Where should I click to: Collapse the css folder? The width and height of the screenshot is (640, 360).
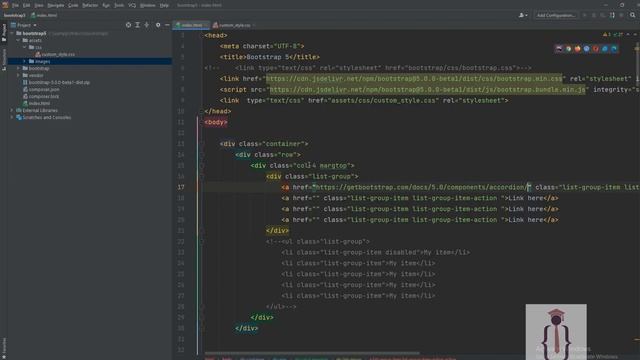[x=24, y=47]
